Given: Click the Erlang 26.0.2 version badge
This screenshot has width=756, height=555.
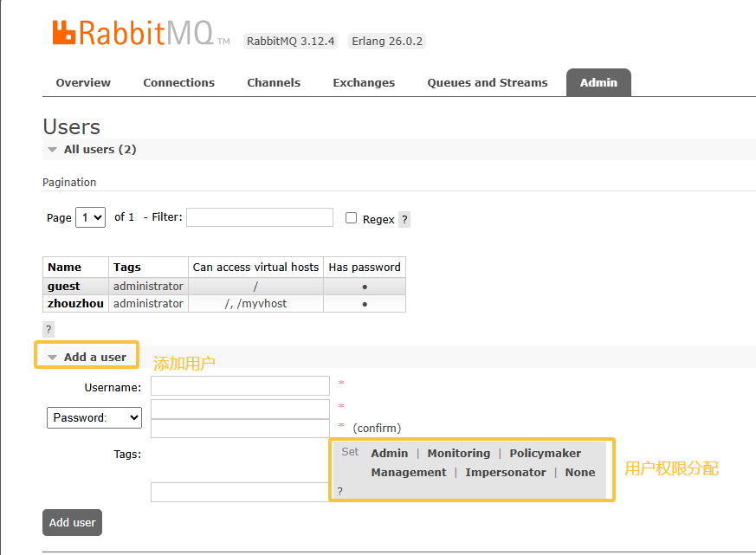Looking at the screenshot, I should point(387,42).
